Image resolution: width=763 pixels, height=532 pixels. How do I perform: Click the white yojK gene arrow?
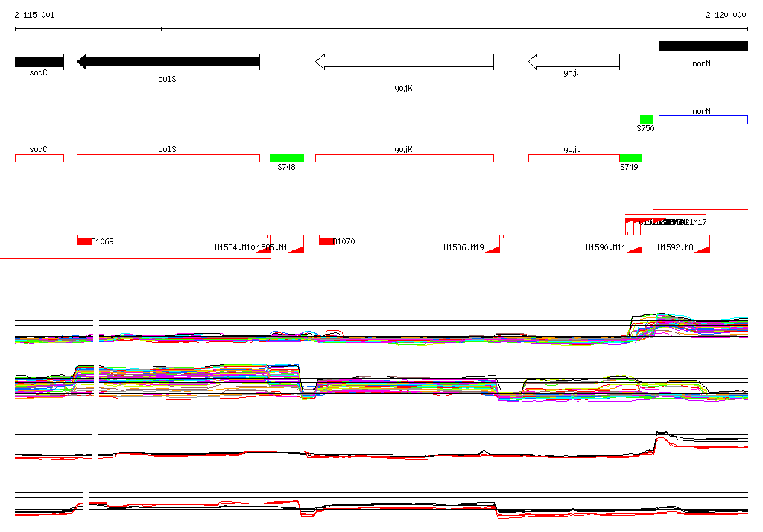click(405, 62)
